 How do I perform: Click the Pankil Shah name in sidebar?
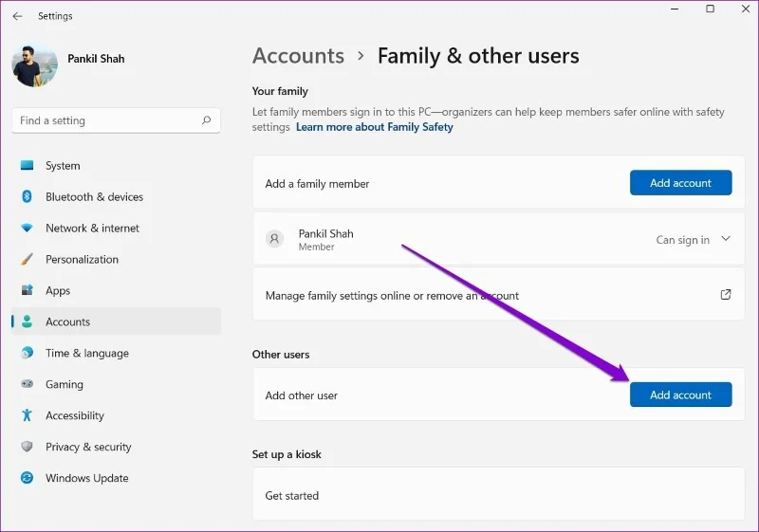click(96, 59)
